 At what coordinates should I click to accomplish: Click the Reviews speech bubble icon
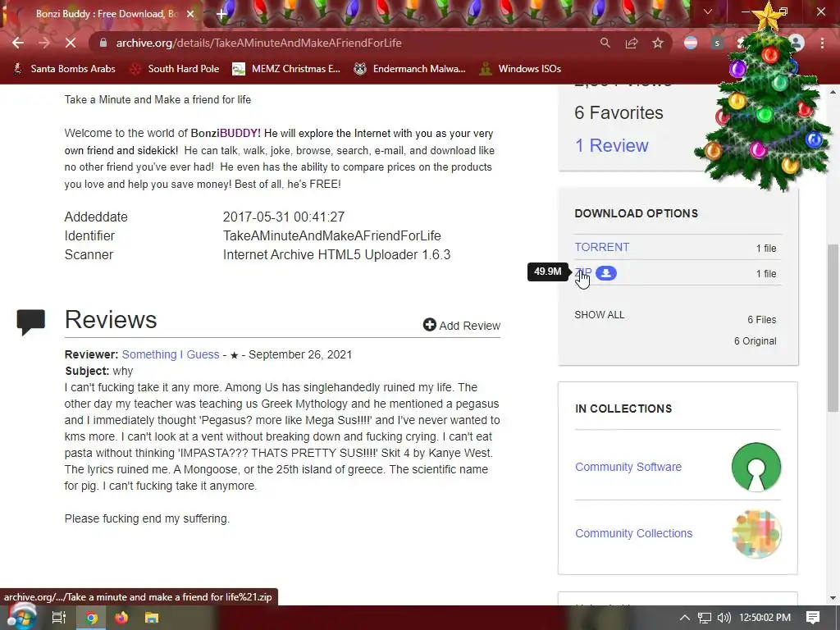[30, 322]
